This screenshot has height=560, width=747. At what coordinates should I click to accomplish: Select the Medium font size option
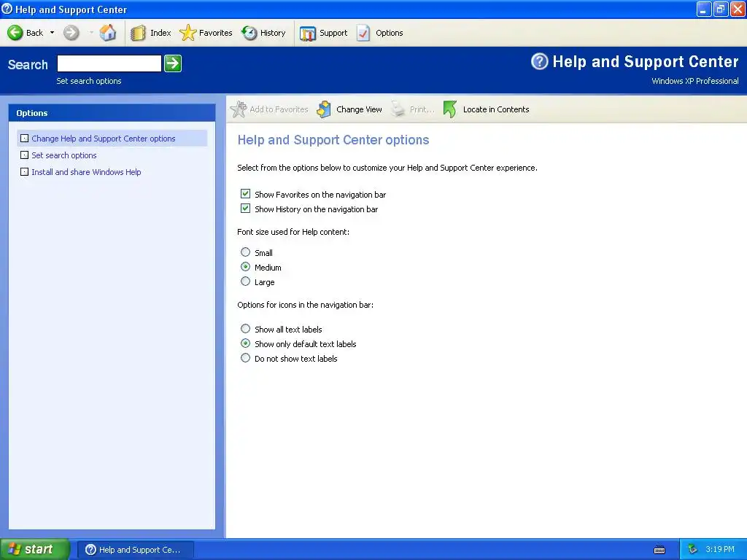coord(245,267)
